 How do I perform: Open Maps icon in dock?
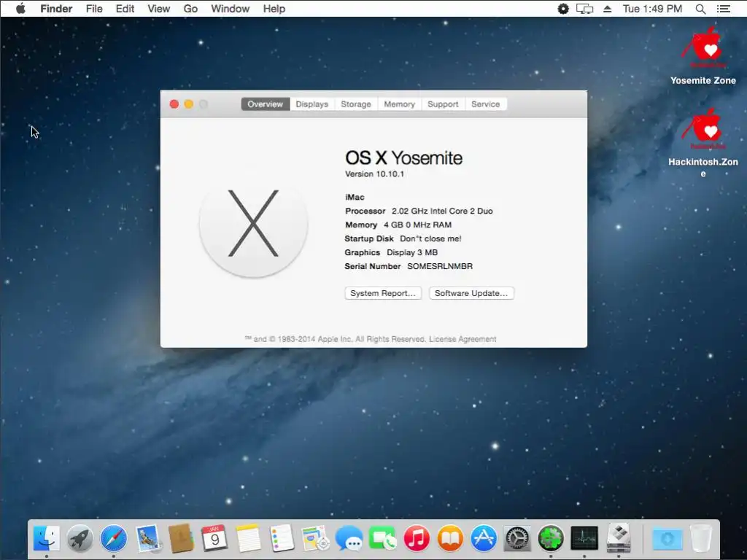pos(315,538)
